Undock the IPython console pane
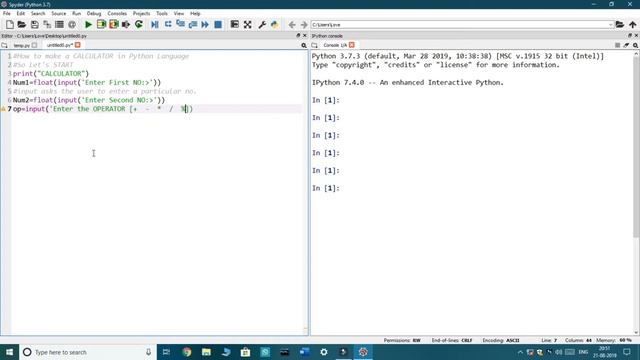The image size is (640, 360). 630,36
